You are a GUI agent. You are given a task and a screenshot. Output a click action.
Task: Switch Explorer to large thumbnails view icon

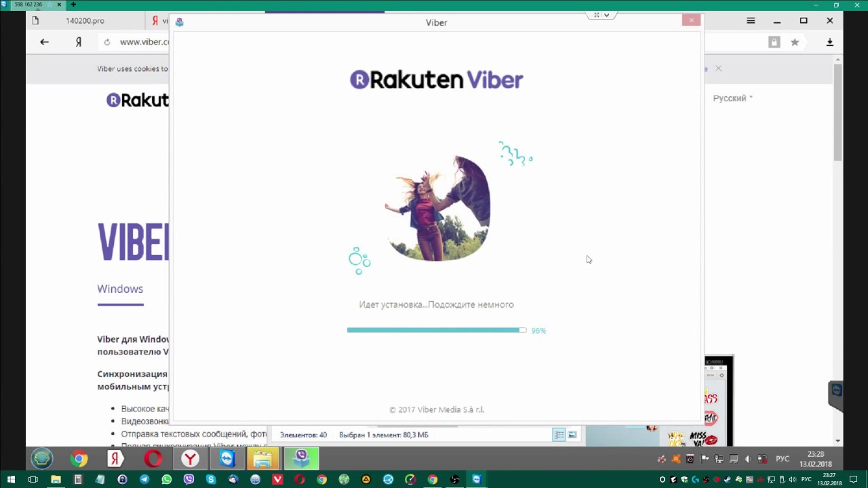pyautogui.click(x=572, y=434)
